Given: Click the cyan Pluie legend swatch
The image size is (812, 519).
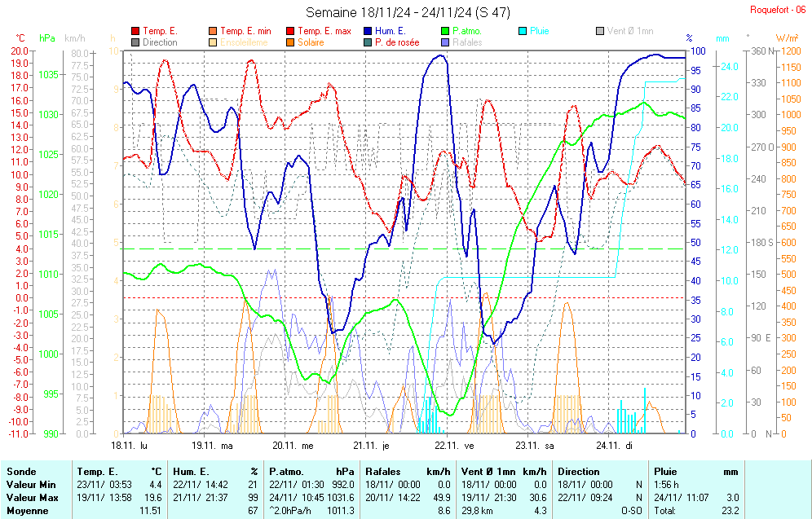Looking at the screenshot, I should 523,31.
